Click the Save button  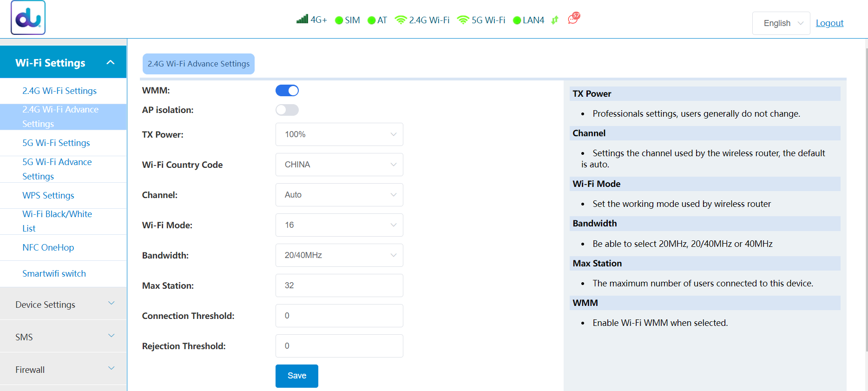[296, 376]
